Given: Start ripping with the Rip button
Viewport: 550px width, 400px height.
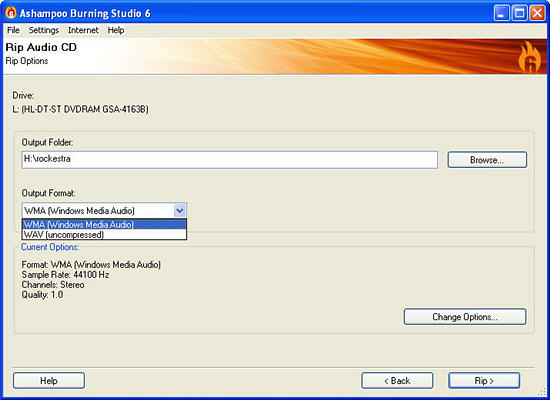Looking at the screenshot, I should click(484, 381).
